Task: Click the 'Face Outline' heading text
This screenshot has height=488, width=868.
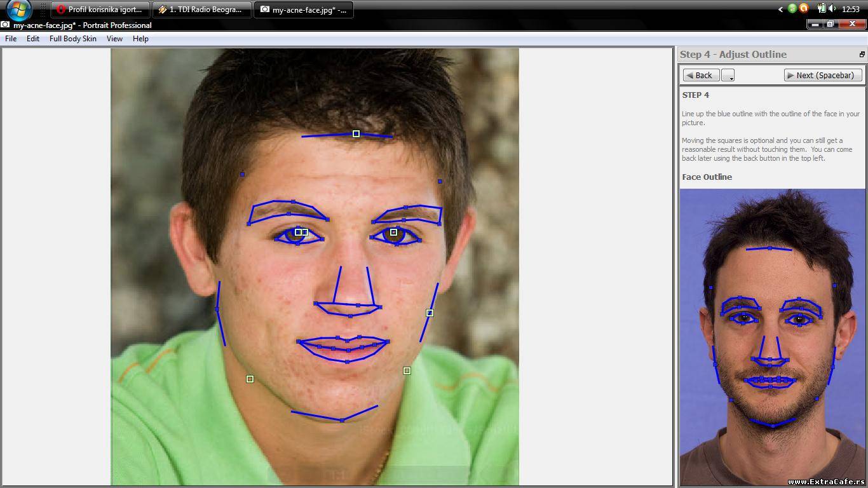Action: click(x=707, y=177)
